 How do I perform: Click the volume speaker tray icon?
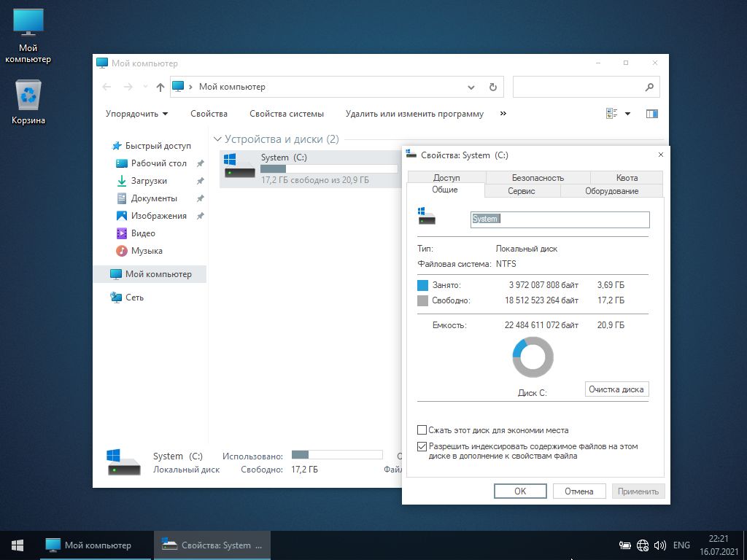(x=660, y=545)
